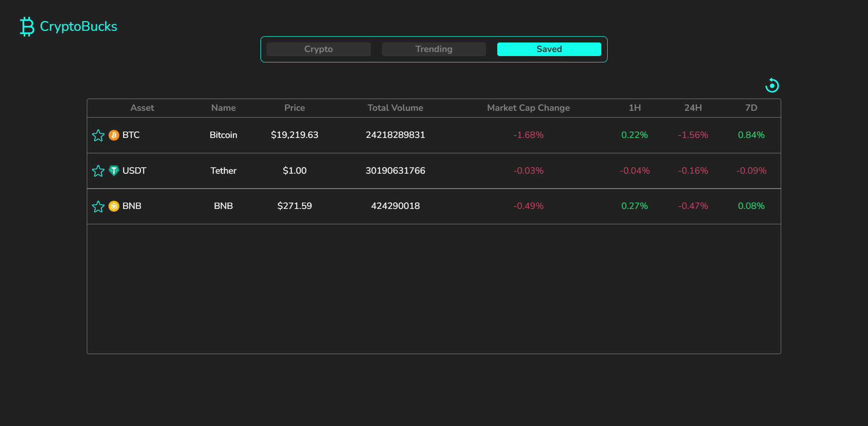The height and width of the screenshot is (426, 868).
Task: Click the Tether name in table
Action: coord(223,170)
